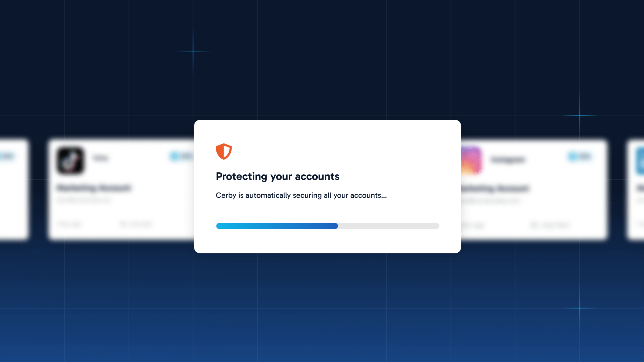The height and width of the screenshot is (362, 644).
Task: Open the blurred Instagram app icon
Action: 471,161
